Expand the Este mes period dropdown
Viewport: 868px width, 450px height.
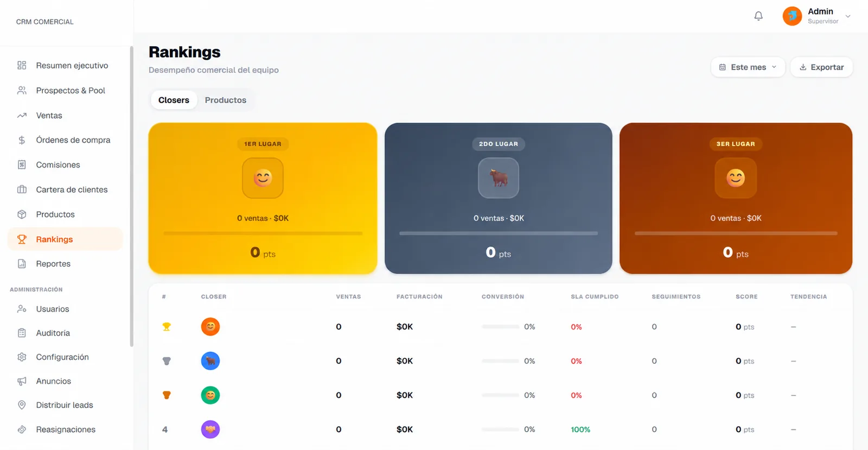click(748, 67)
